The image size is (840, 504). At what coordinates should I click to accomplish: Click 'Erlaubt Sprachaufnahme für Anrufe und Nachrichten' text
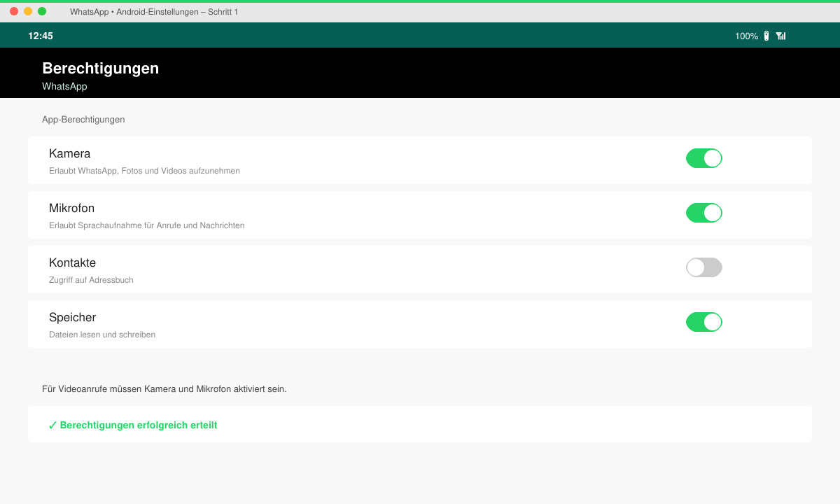146,225
